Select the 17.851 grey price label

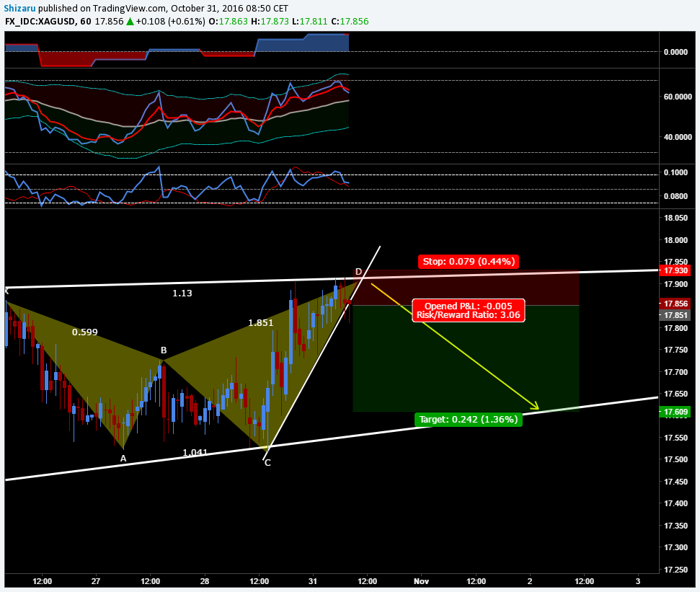point(675,315)
